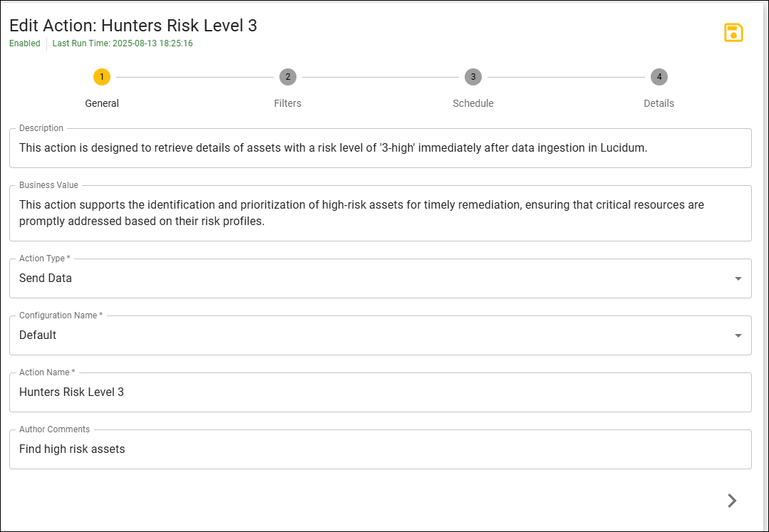Click inside the Business Value text area
Screen dimensions: 769x532
(381, 213)
